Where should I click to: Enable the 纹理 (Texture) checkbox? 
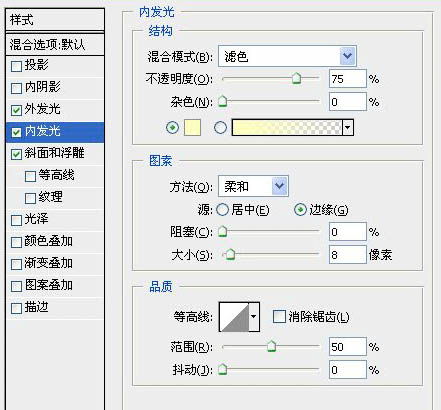click(30, 198)
